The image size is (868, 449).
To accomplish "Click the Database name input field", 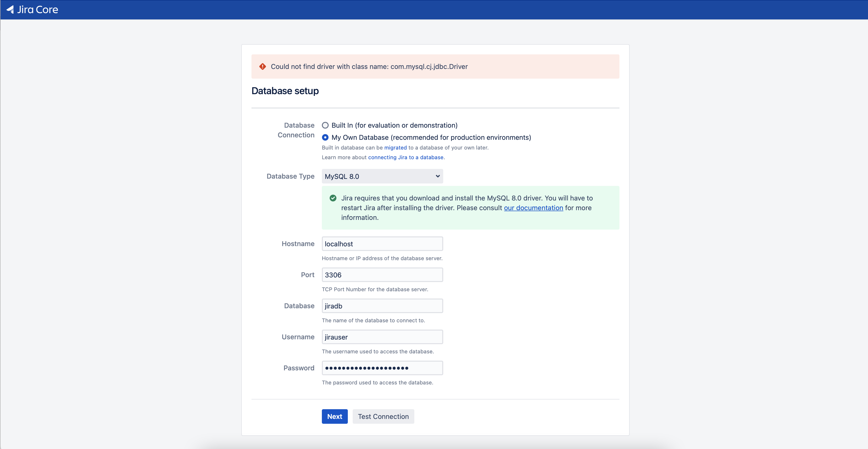I will 382,306.
